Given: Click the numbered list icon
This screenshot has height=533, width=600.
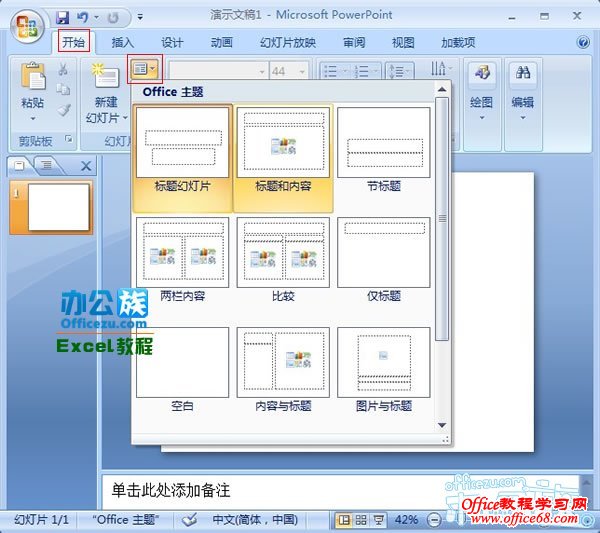Looking at the screenshot, I should pos(362,71).
